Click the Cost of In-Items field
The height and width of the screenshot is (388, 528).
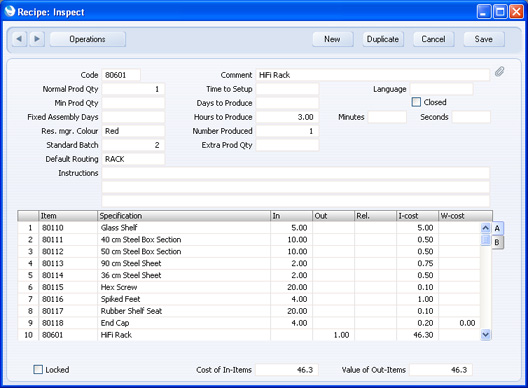[x=287, y=369]
